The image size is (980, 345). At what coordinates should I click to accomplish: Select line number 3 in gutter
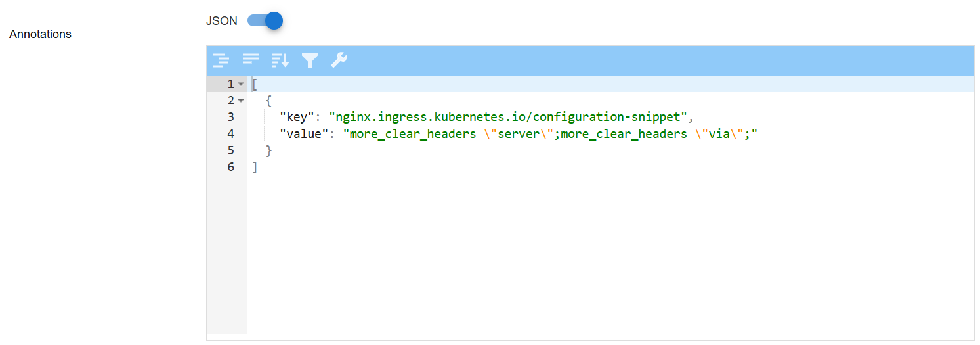click(x=231, y=117)
